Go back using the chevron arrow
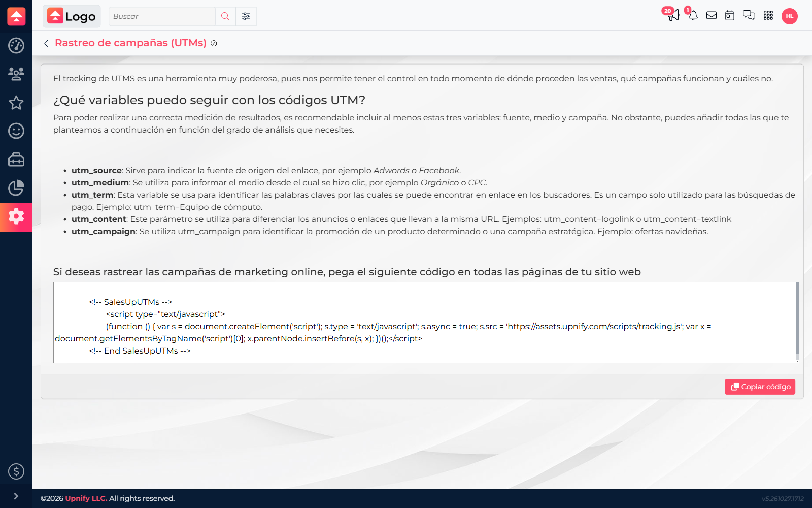812x508 pixels. [x=46, y=43]
